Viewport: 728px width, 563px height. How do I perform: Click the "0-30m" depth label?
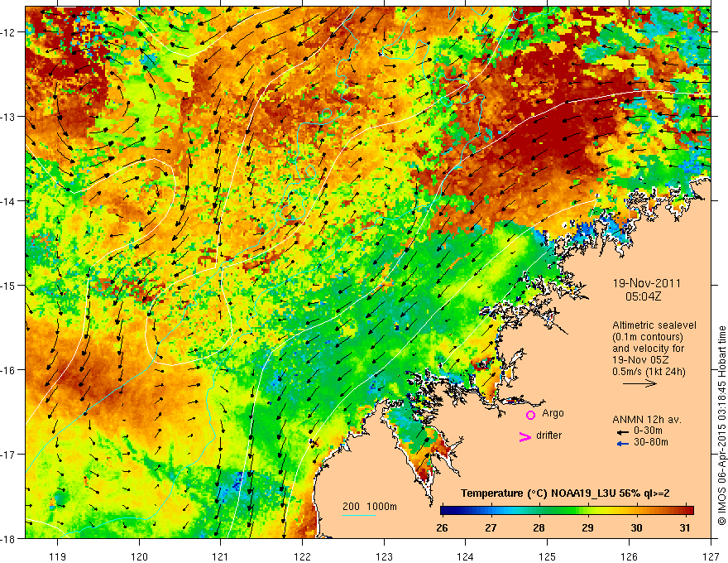[x=648, y=431]
